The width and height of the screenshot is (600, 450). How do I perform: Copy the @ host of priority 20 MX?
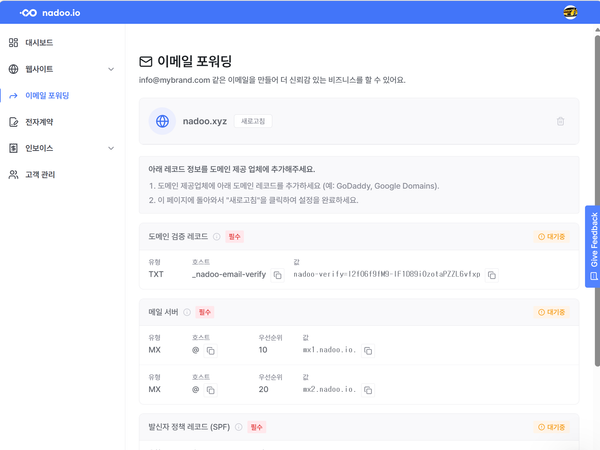pyautogui.click(x=210, y=390)
